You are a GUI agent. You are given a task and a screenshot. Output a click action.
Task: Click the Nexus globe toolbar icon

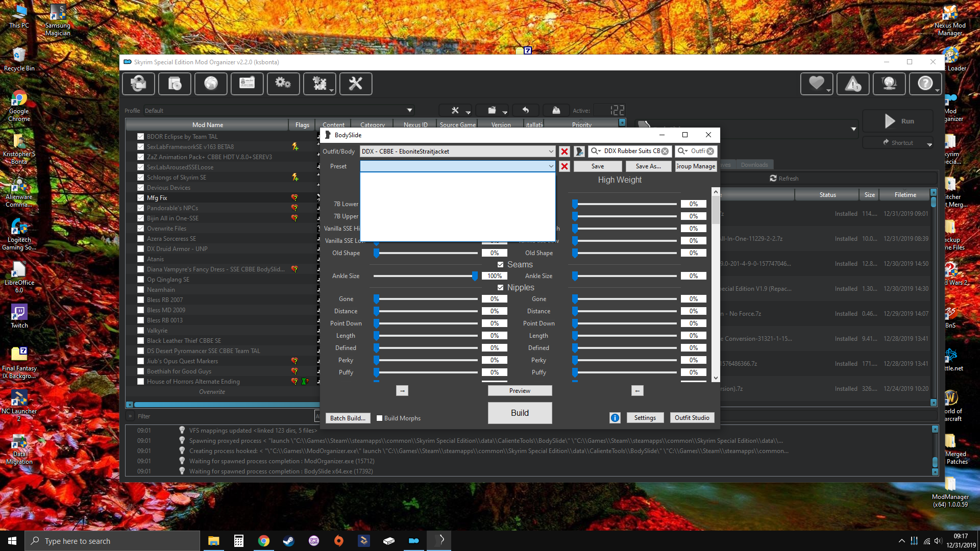click(x=211, y=84)
